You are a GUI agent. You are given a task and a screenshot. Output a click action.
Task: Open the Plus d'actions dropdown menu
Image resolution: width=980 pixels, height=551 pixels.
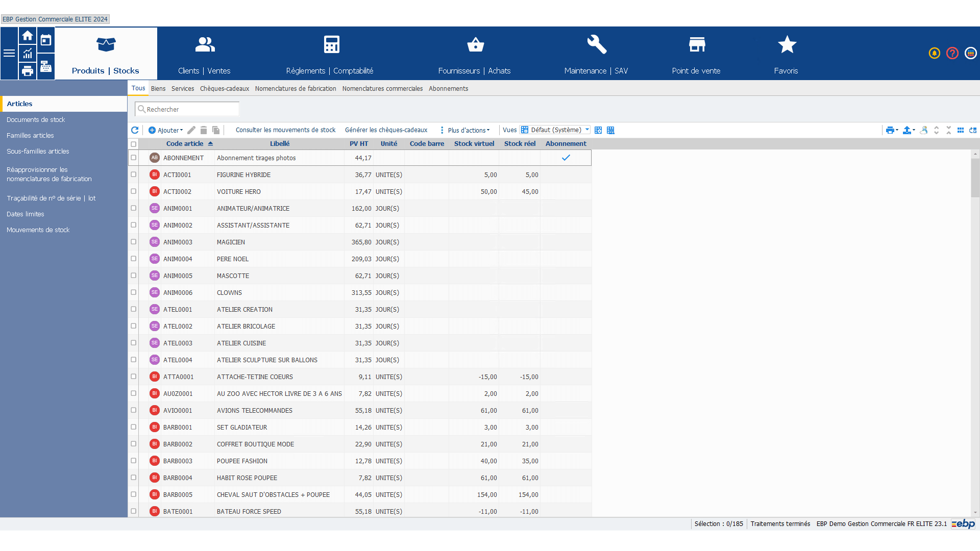[x=468, y=130]
